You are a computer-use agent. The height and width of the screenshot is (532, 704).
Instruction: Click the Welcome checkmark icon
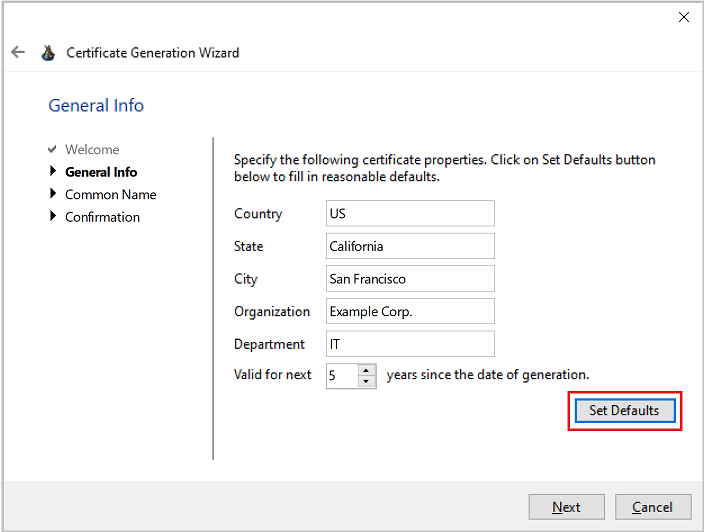click(52, 149)
